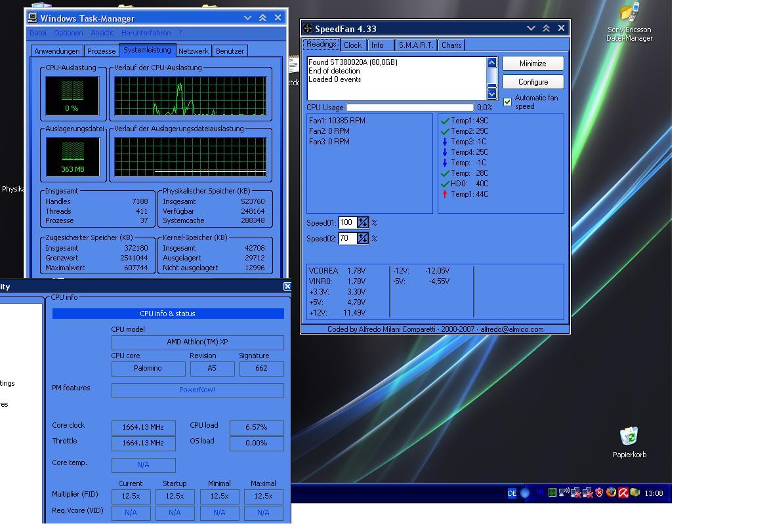The height and width of the screenshot is (532, 769).
Task: Click the Fan1: 10385 RPM reading
Action: [337, 121]
